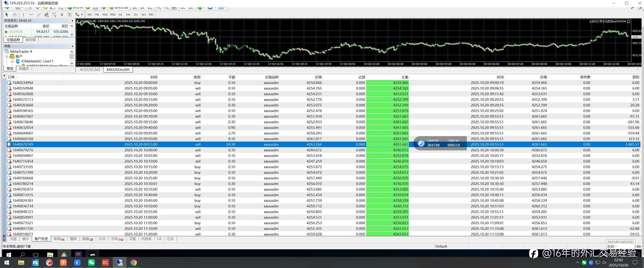Select the trendline drawing tool
Image resolution: width=644 pixels, height=268 pixels.
point(39,15)
